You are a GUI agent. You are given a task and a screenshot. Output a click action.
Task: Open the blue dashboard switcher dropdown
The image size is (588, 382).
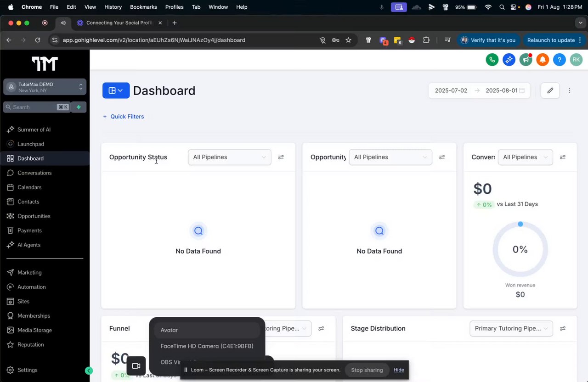[x=116, y=90]
